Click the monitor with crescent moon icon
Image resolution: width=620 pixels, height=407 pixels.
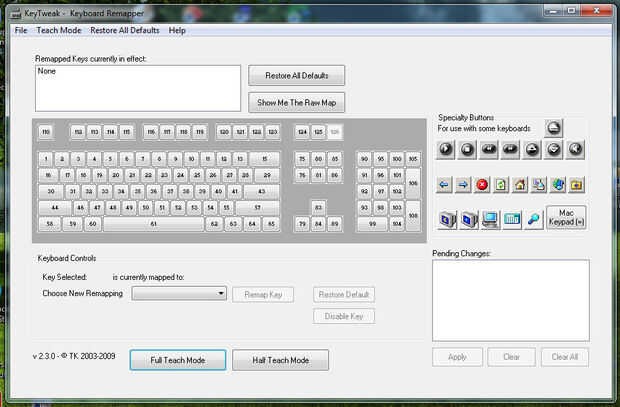pyautogui.click(x=447, y=219)
